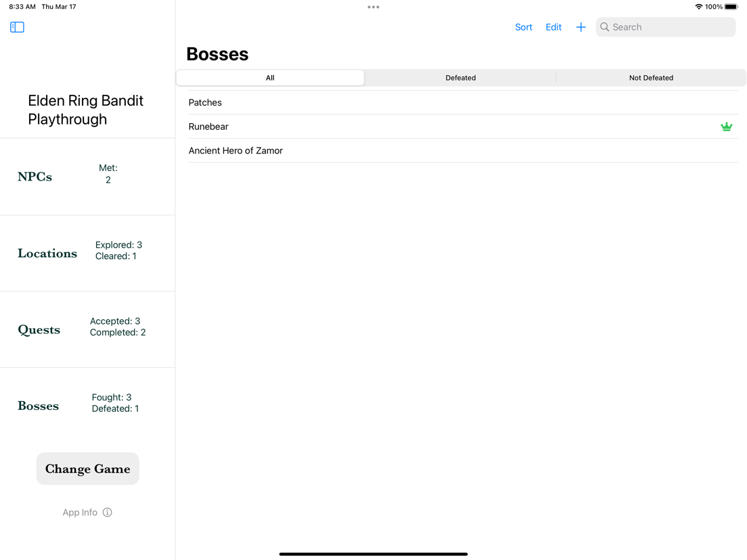Toggle the sidebar panel icon
747x560 pixels.
coord(17,27)
